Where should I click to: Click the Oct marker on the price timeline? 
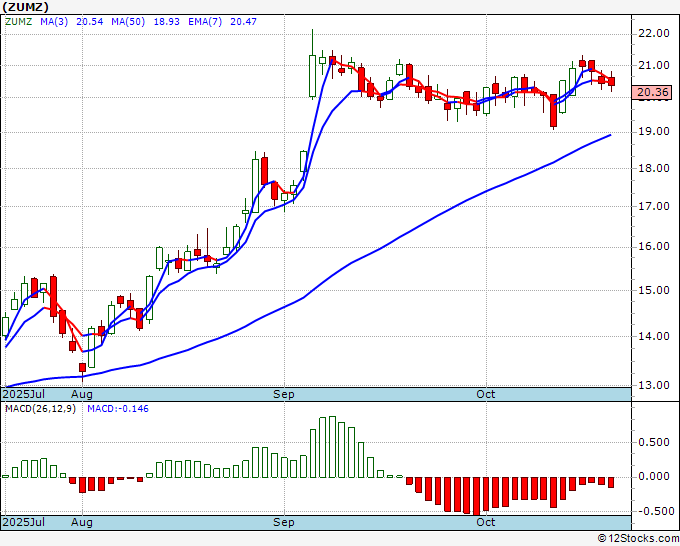(485, 394)
